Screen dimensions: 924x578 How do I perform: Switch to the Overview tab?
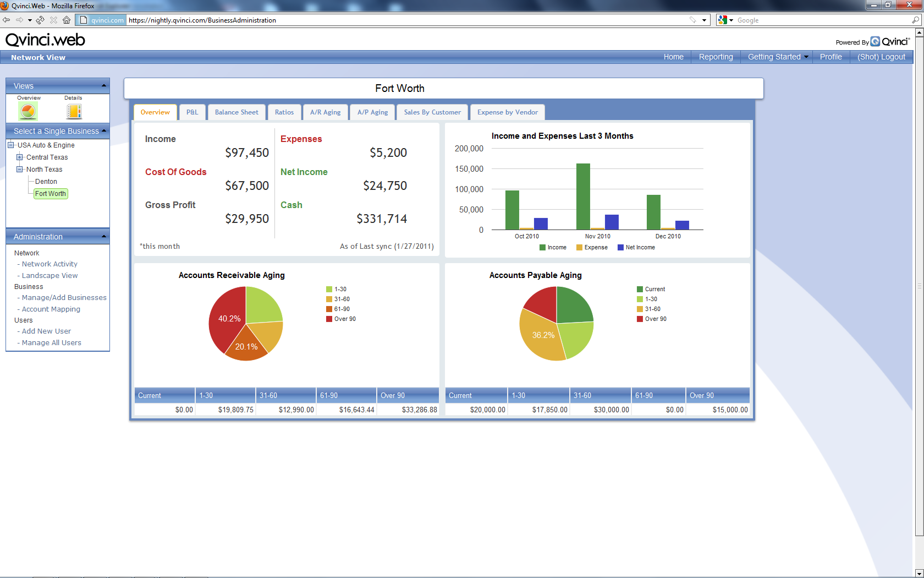155,112
